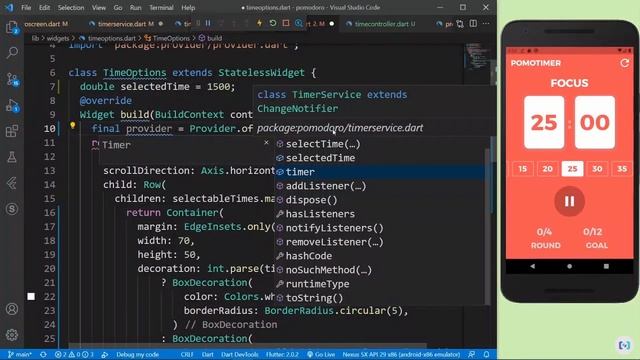Screen dimensions: 640x360
Task: Click main* git branch in status bar
Action: point(20,354)
